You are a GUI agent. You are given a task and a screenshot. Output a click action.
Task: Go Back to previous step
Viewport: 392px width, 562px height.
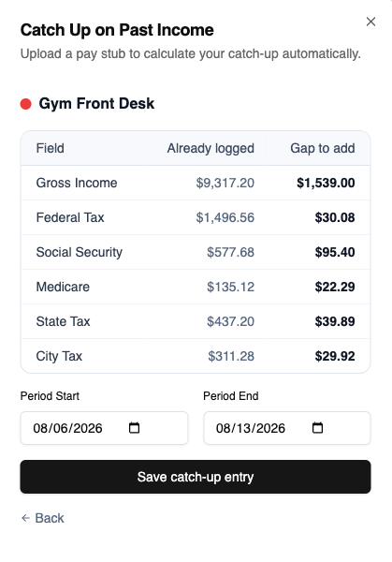pos(43,518)
